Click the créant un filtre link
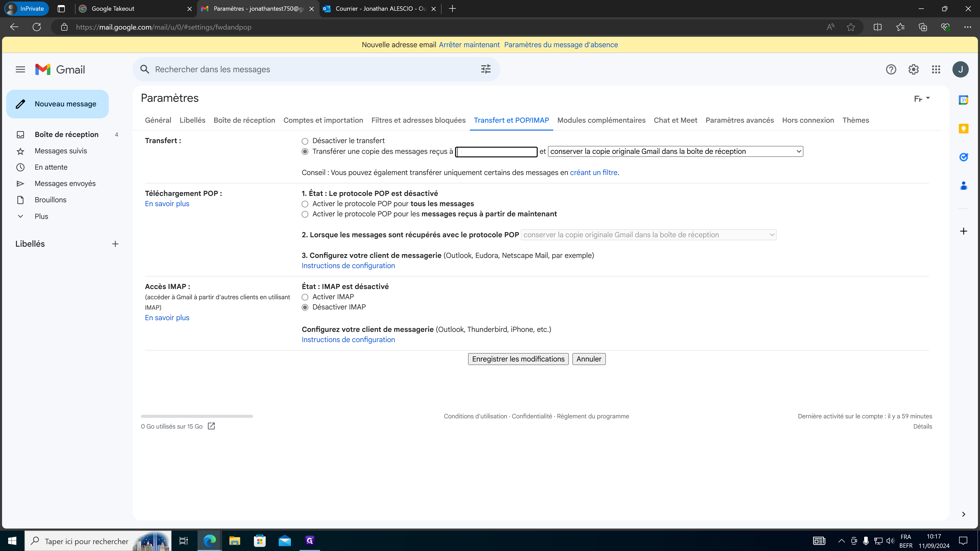The height and width of the screenshot is (551, 980). point(593,173)
